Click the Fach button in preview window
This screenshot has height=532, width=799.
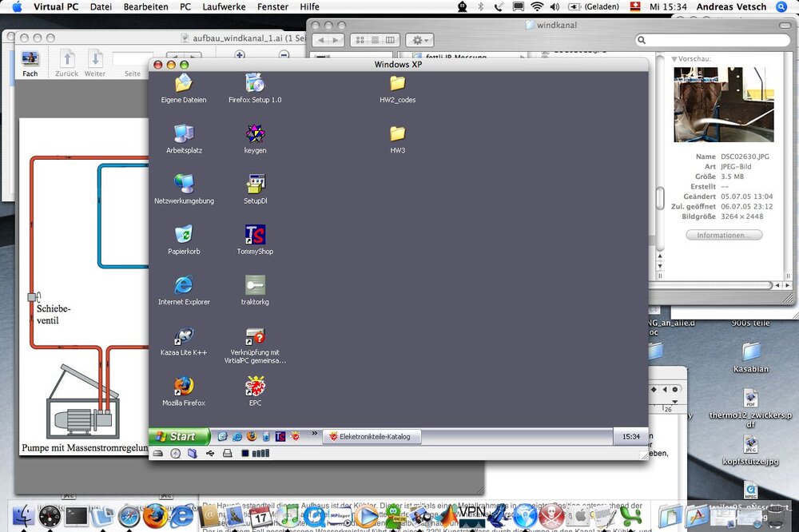[30, 64]
